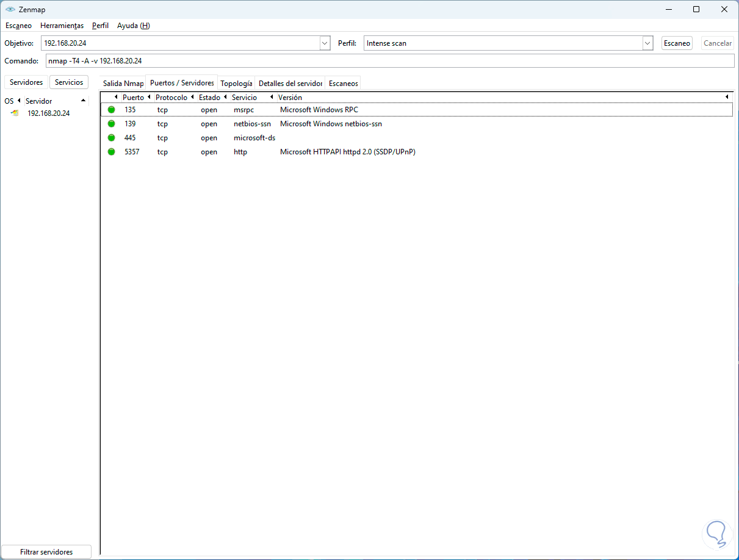
Task: Click the Microsoft HTTPAPI httpd 2.0 version text
Action: tap(348, 152)
